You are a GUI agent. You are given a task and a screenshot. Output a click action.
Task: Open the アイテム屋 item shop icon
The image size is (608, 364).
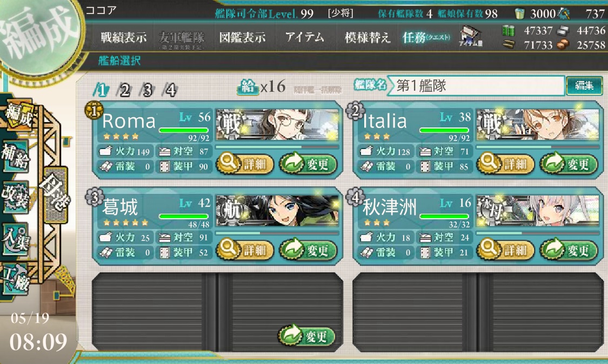(x=470, y=36)
